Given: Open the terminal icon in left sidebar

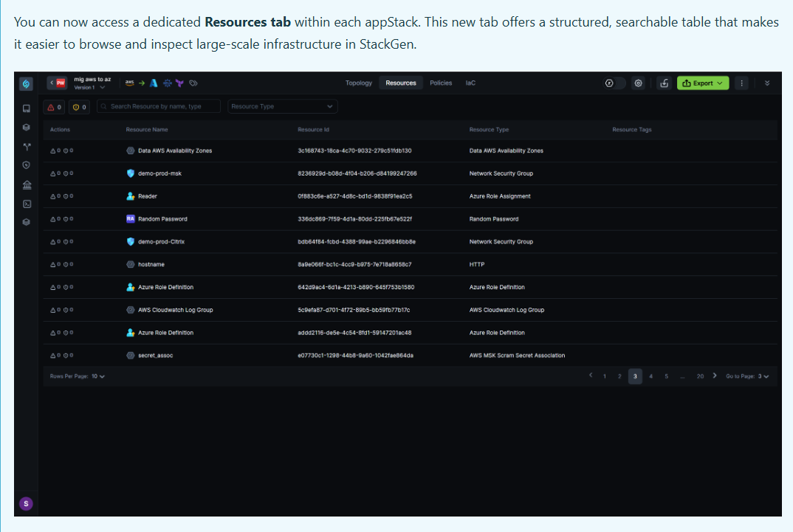Looking at the screenshot, I should pos(27,204).
